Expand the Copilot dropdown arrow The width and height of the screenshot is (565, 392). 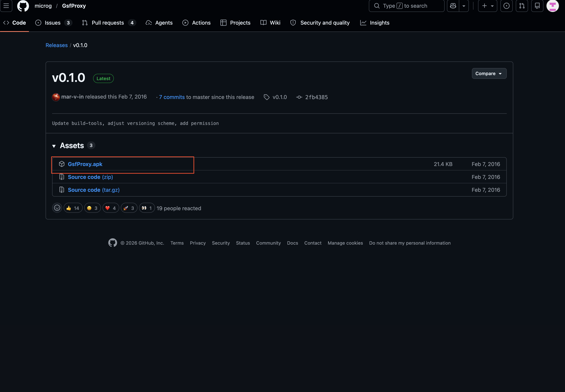[x=464, y=6]
